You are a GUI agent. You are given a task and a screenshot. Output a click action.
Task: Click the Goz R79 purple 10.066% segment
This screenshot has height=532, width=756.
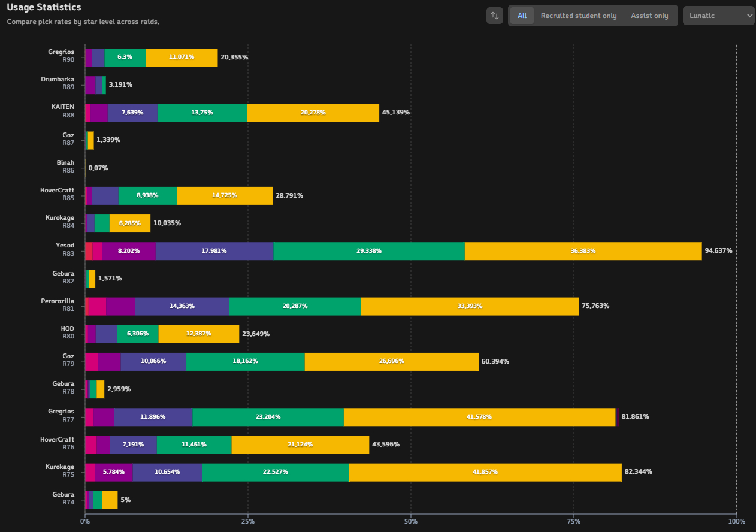(153, 362)
